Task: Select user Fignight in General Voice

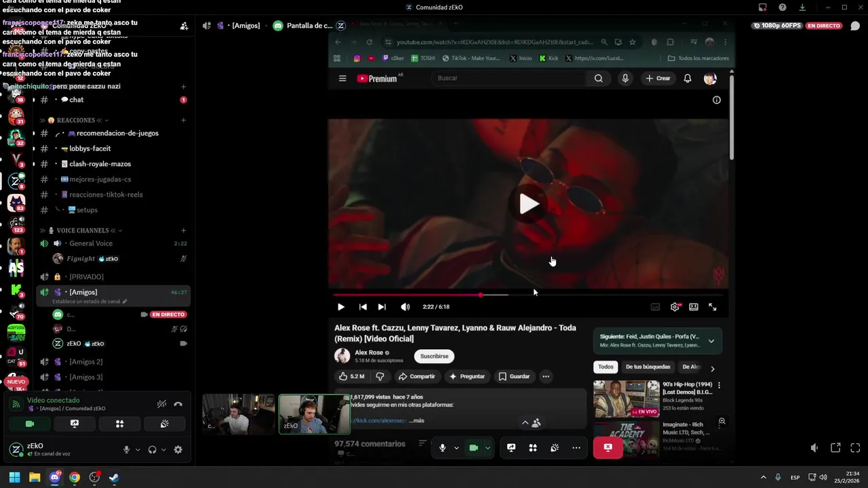Action: pos(112,259)
